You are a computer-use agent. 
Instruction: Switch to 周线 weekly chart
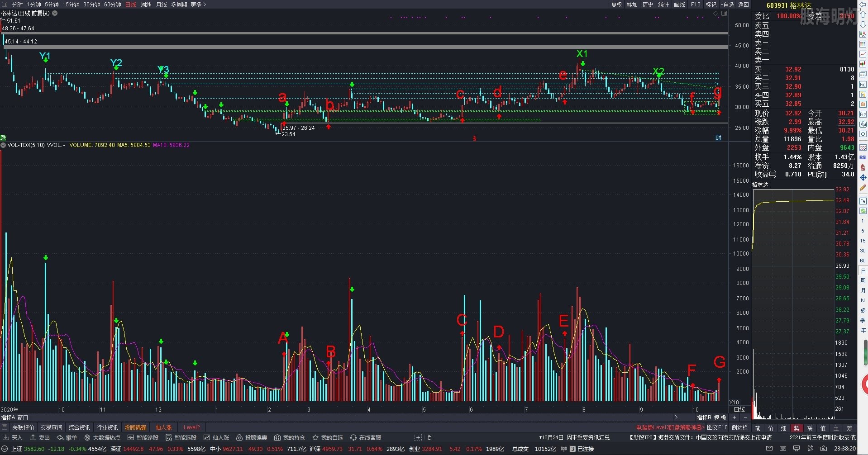146,5
